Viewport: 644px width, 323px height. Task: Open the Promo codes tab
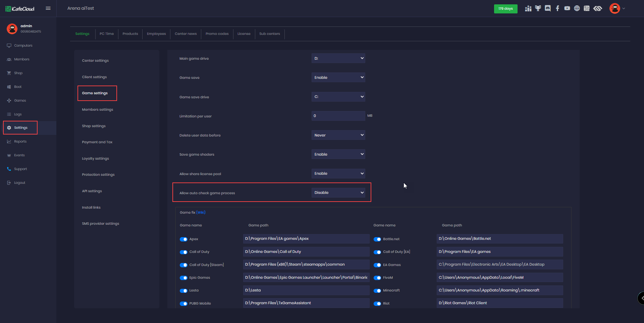217,34
